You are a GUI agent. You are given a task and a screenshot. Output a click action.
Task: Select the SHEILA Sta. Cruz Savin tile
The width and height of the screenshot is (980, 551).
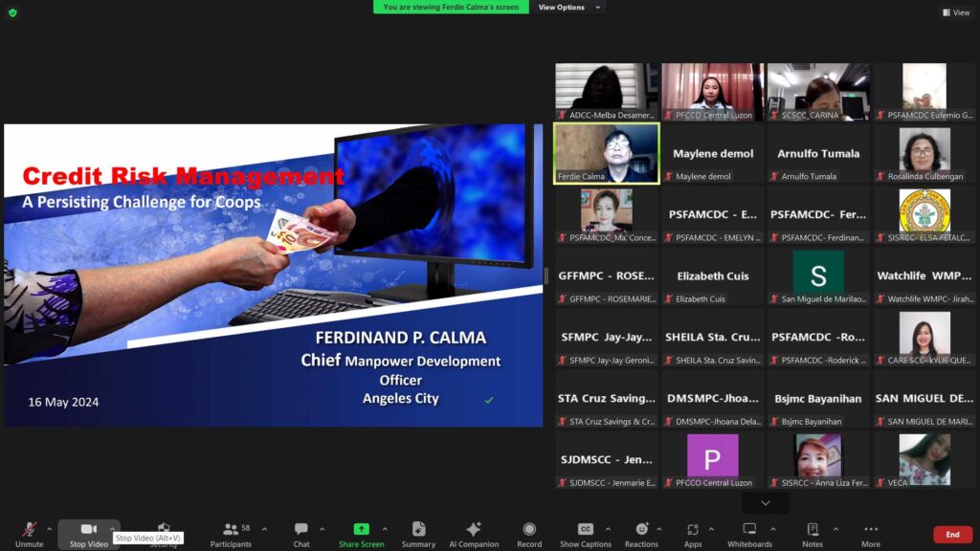[x=712, y=338]
